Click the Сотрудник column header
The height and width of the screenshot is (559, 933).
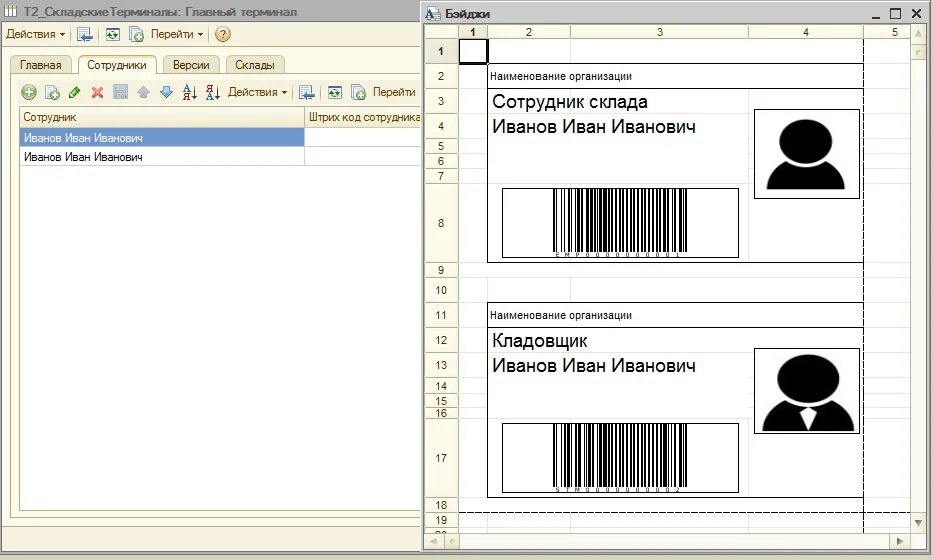(162, 117)
